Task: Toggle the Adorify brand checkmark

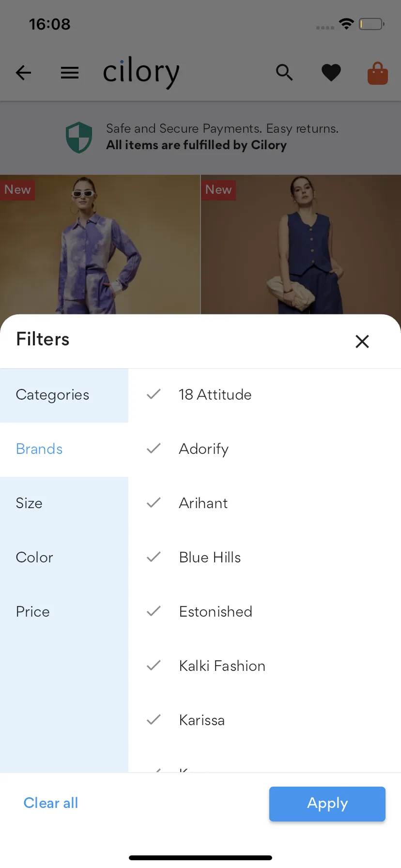Action: pyautogui.click(x=154, y=449)
